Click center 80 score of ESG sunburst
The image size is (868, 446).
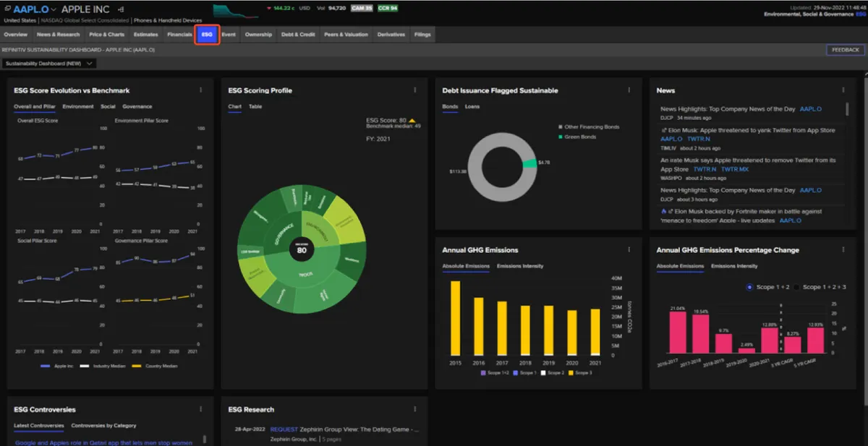302,250
